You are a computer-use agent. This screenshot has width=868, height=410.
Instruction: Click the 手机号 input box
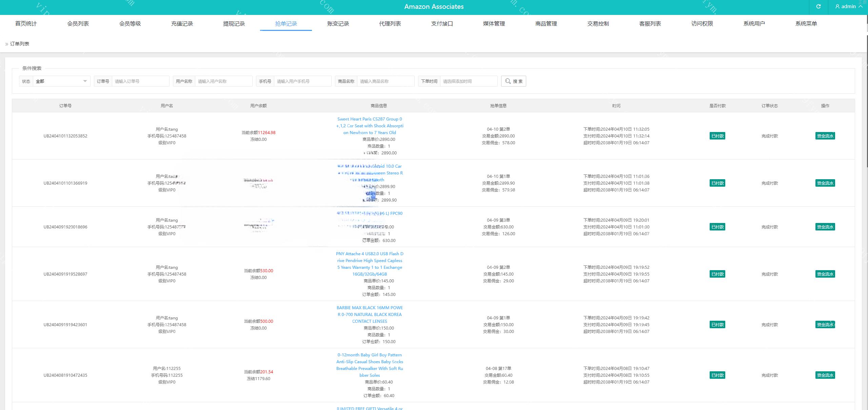pyautogui.click(x=302, y=81)
